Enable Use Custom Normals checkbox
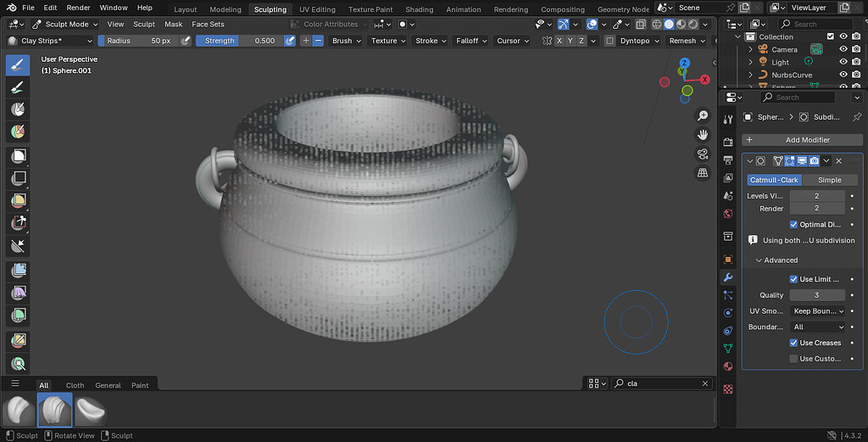Screen dimensions: 868x442 793,359
